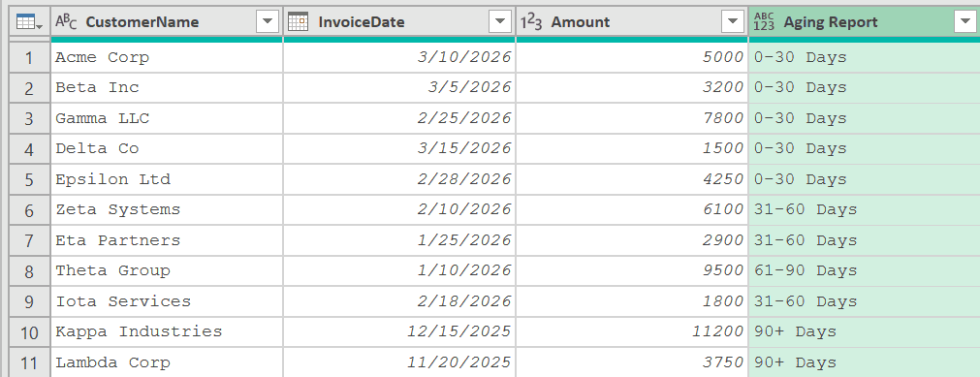Click the date type icon for InvoiceDate
Image resolution: width=980 pixels, height=377 pixels.
(298, 22)
